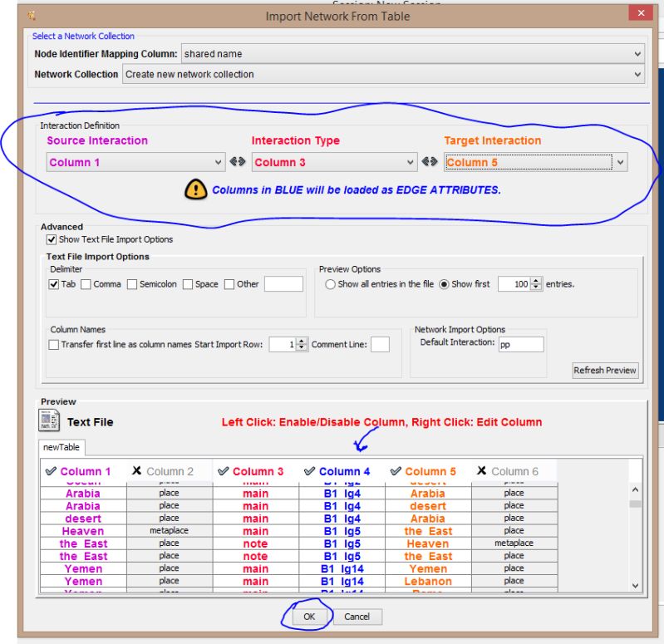Click the preview table scroll down arrow
664x644 pixels.
[635, 586]
